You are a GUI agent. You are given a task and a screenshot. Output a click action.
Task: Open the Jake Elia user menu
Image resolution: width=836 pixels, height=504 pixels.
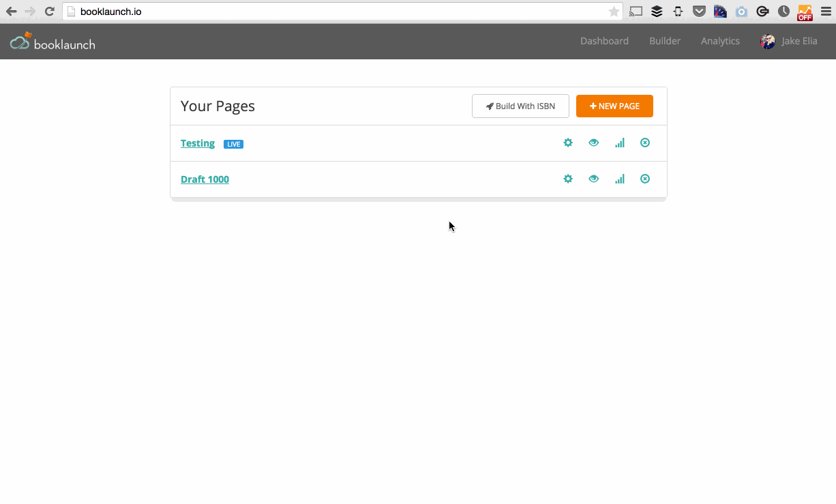[789, 41]
